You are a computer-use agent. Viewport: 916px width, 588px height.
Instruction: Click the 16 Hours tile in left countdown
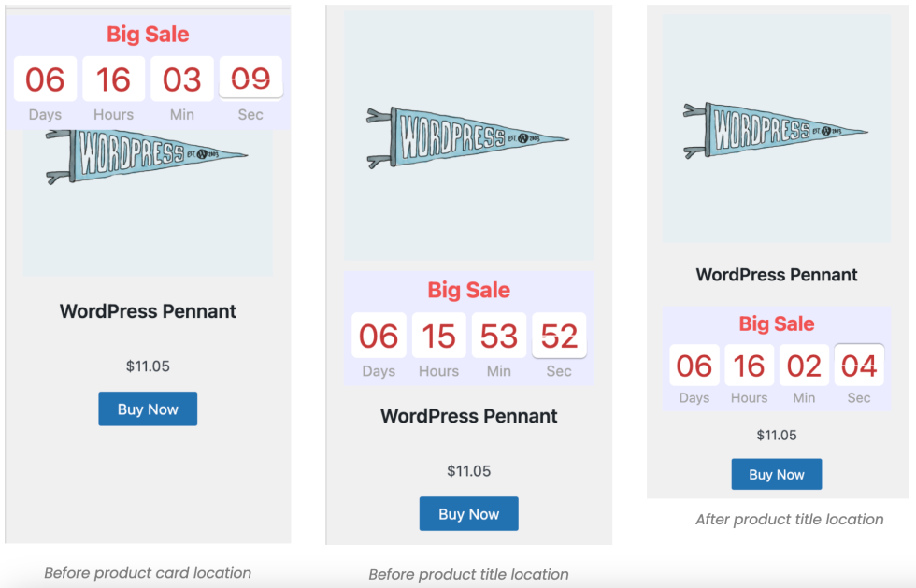coord(113,80)
